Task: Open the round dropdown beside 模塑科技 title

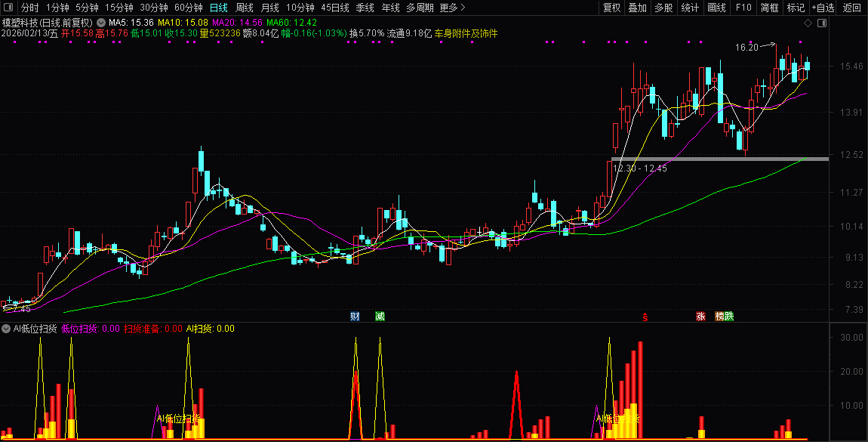Action: pos(101,23)
